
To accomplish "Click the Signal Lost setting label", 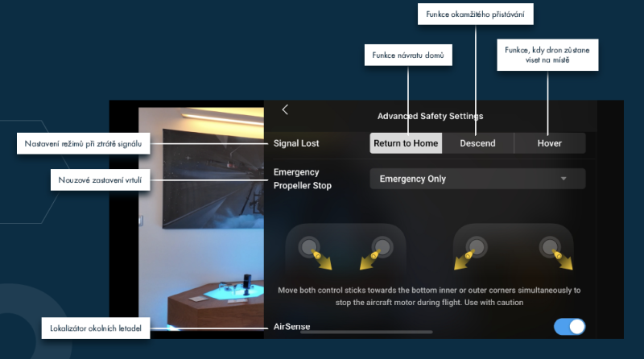I will (296, 143).
